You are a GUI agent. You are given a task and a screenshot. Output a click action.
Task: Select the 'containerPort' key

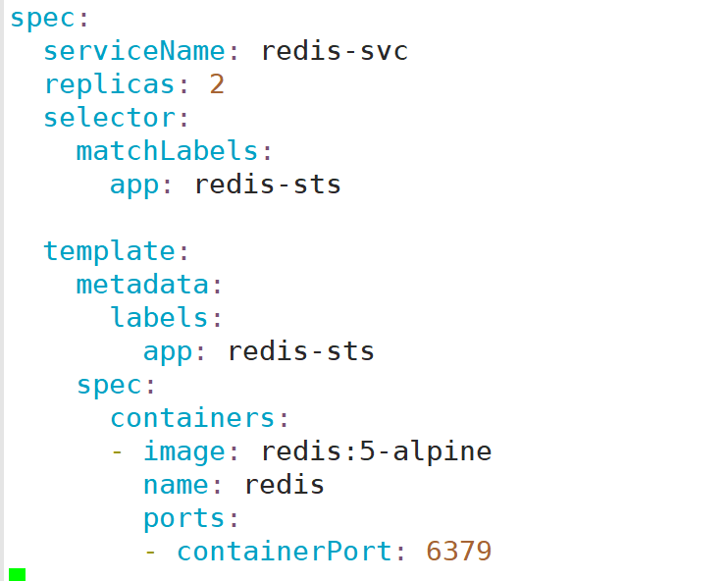coord(285,552)
